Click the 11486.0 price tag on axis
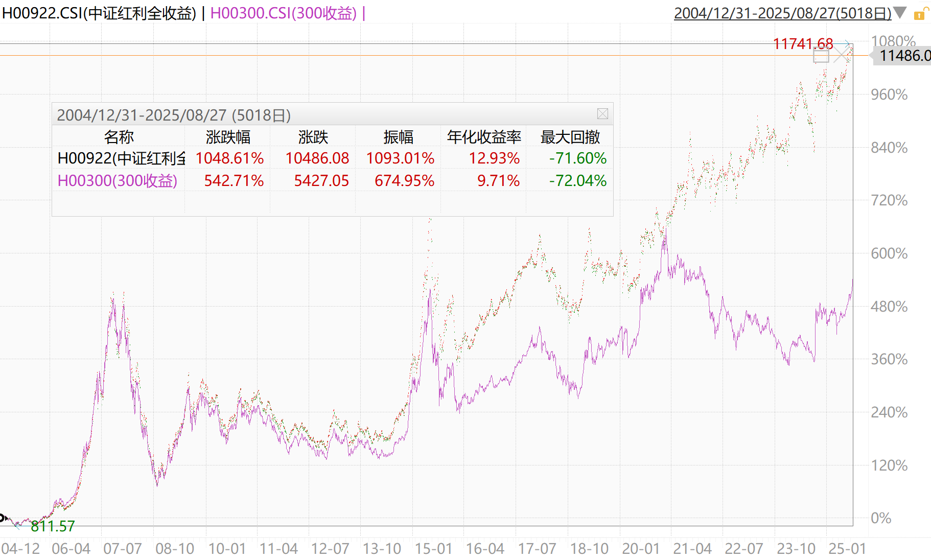 [903, 55]
